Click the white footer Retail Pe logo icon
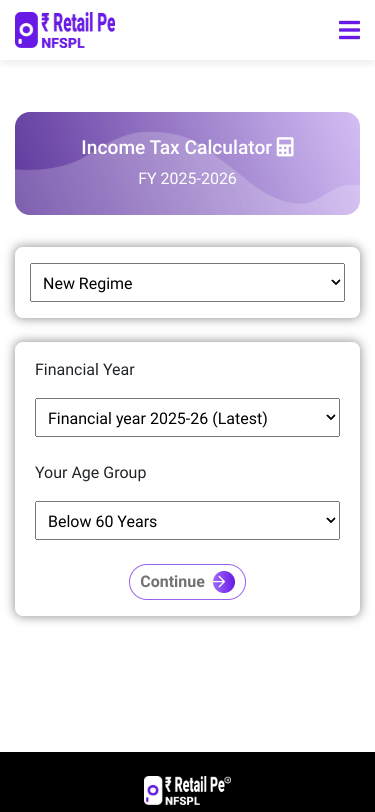Screen dimensions: 375x812 coord(153,790)
